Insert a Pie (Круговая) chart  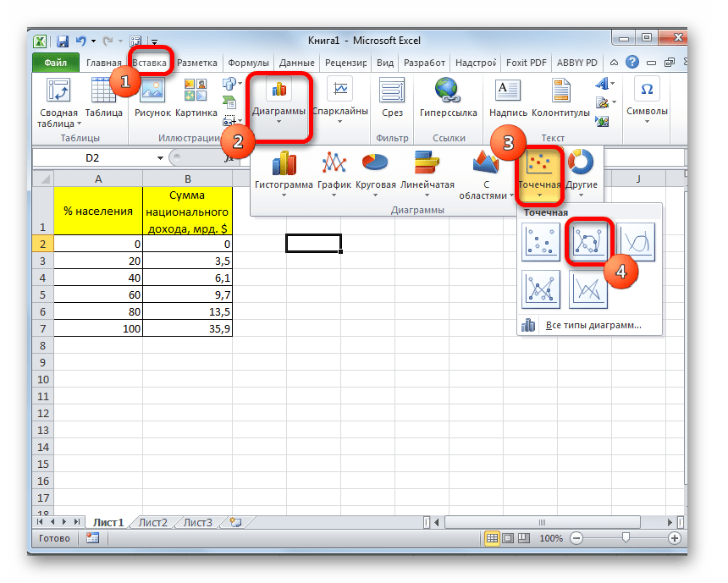point(375,169)
